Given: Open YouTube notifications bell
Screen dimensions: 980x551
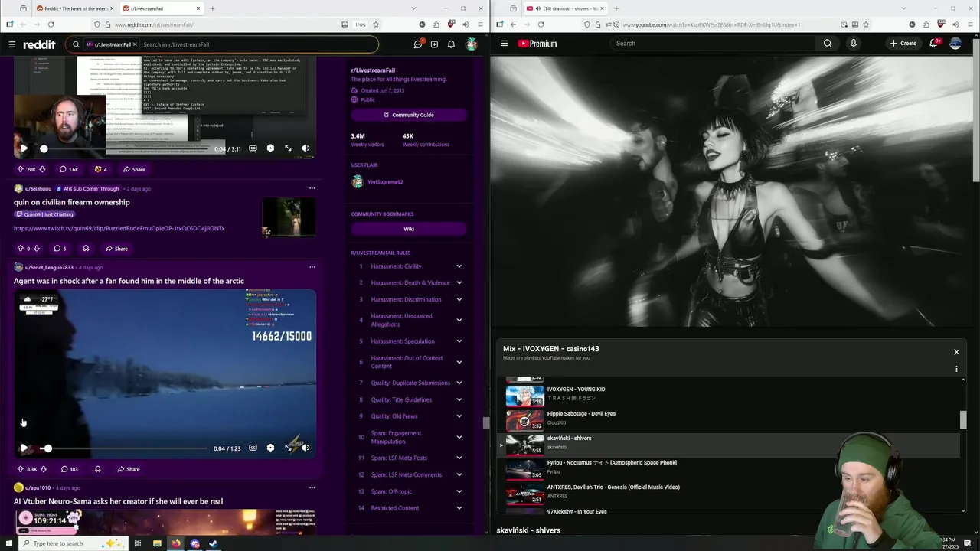Looking at the screenshot, I should coord(935,44).
